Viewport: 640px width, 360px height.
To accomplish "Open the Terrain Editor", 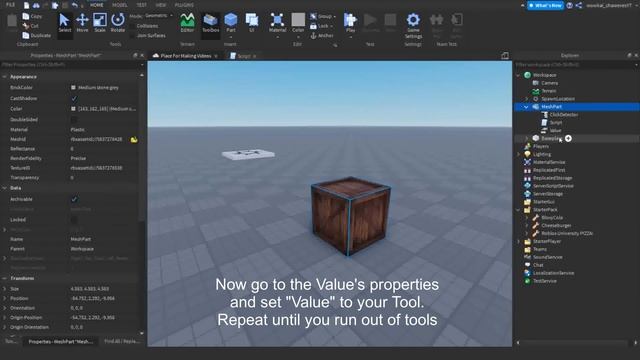I will pos(187,23).
